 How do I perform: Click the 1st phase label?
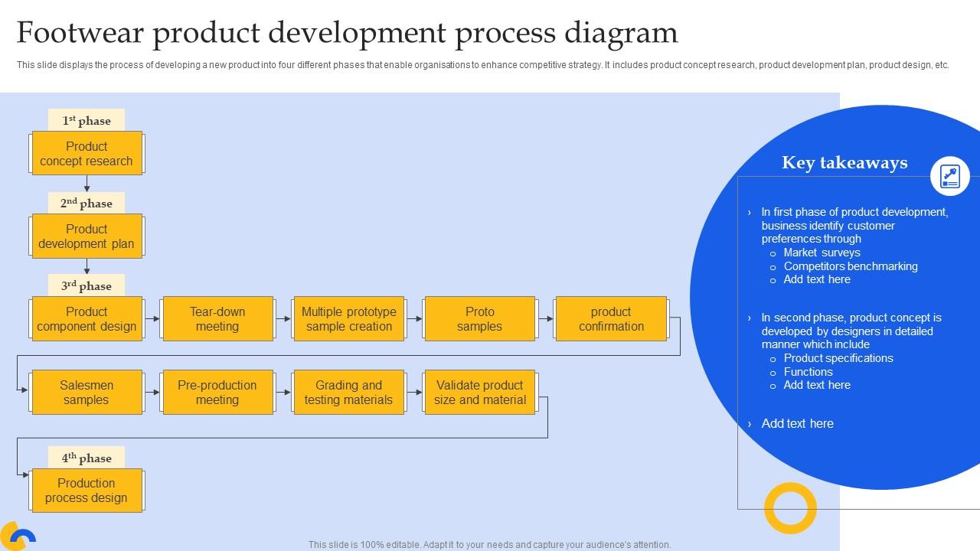pos(87,120)
